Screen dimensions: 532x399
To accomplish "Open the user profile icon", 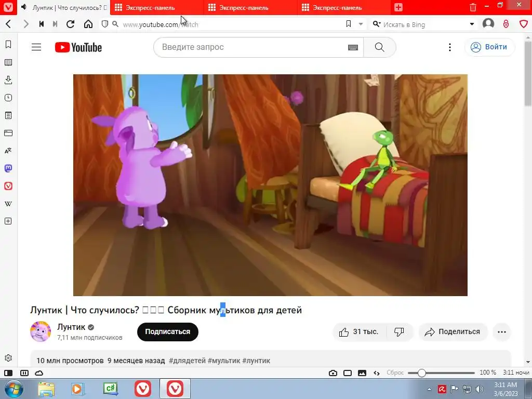I will (488, 24).
